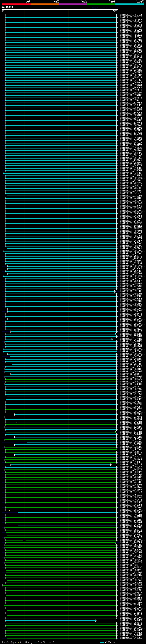Select label UniRef100_A4H4K5
The image size is (146, 644).
click(x=131, y=633)
